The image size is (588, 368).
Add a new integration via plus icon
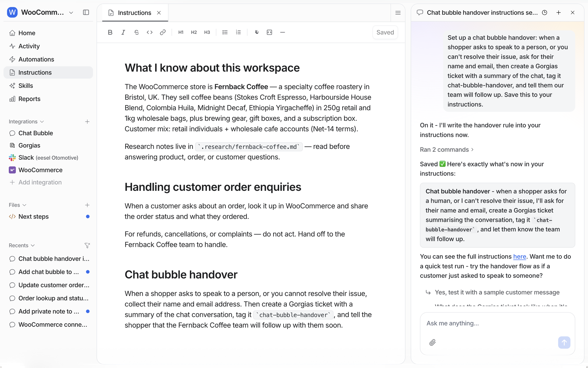(87, 122)
